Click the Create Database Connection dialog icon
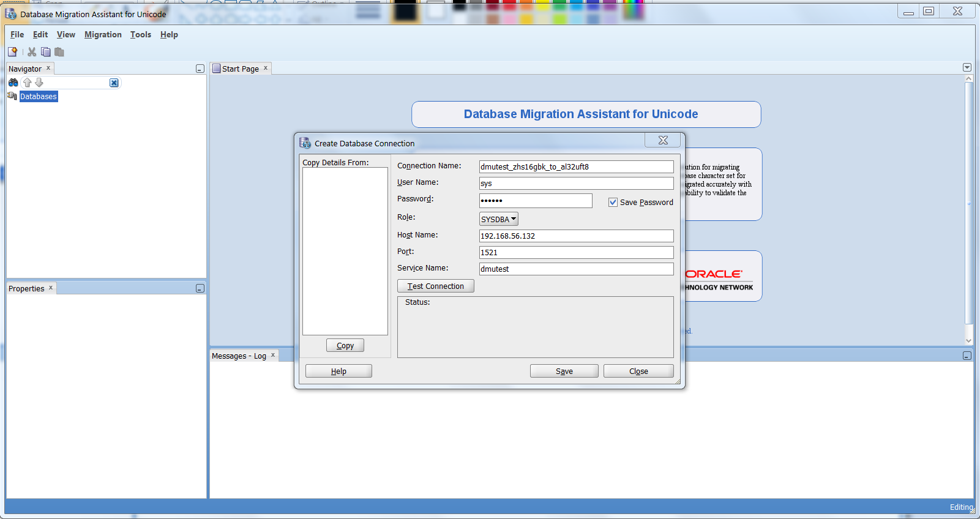The image size is (980, 519). [305, 143]
